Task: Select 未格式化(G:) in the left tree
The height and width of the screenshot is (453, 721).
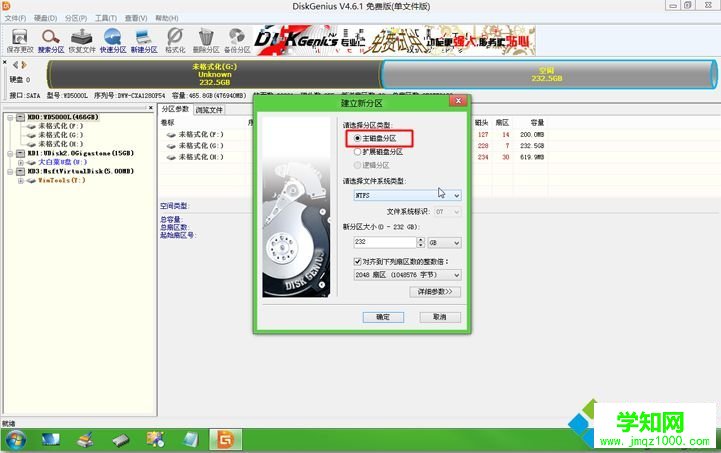Action: click(x=60, y=135)
